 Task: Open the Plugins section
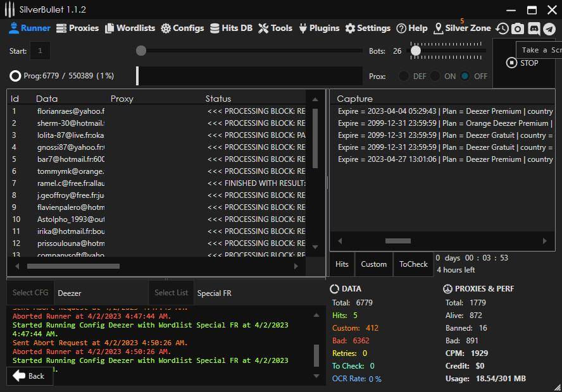[319, 28]
